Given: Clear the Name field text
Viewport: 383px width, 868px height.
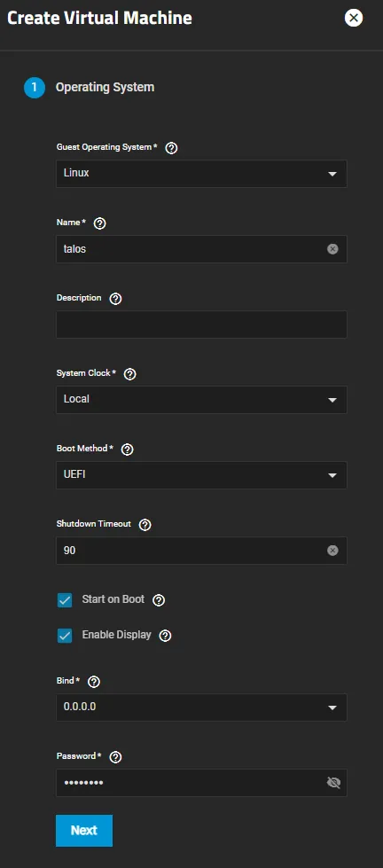Looking at the screenshot, I should click(x=332, y=249).
